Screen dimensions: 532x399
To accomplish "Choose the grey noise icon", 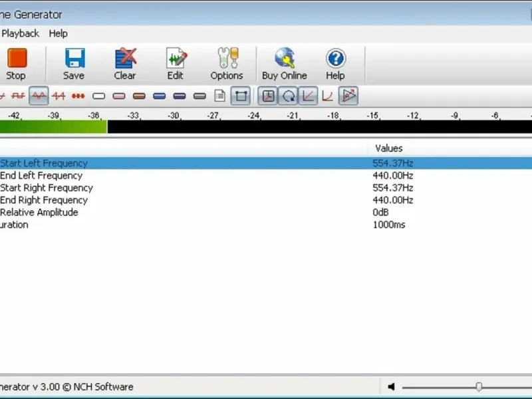I will 199,96.
